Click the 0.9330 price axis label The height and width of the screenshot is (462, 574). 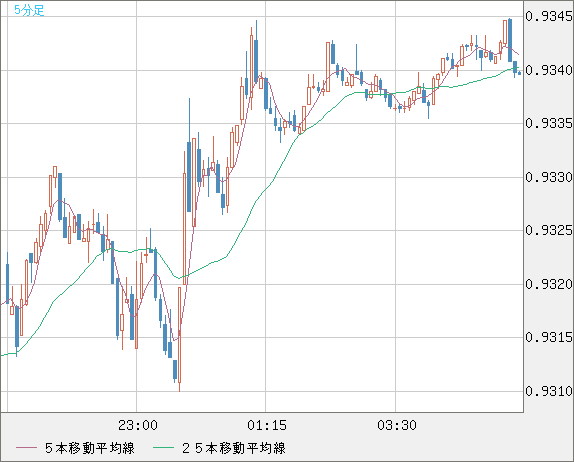pos(548,177)
